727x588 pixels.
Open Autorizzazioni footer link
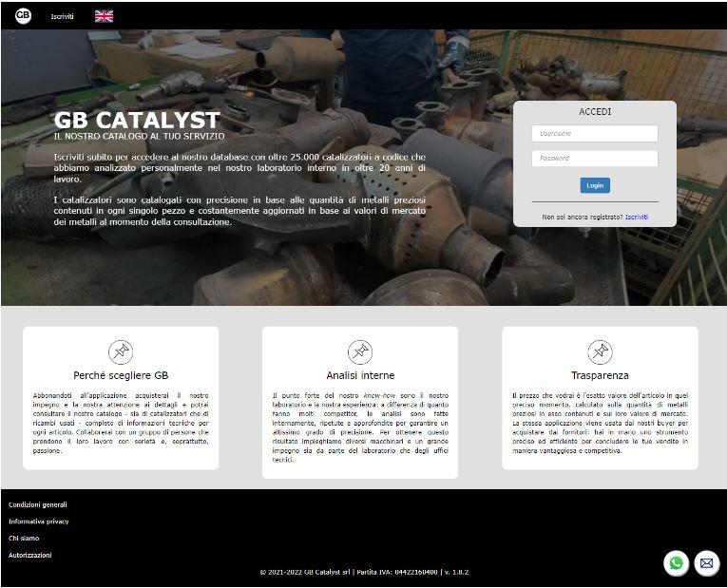[29, 555]
